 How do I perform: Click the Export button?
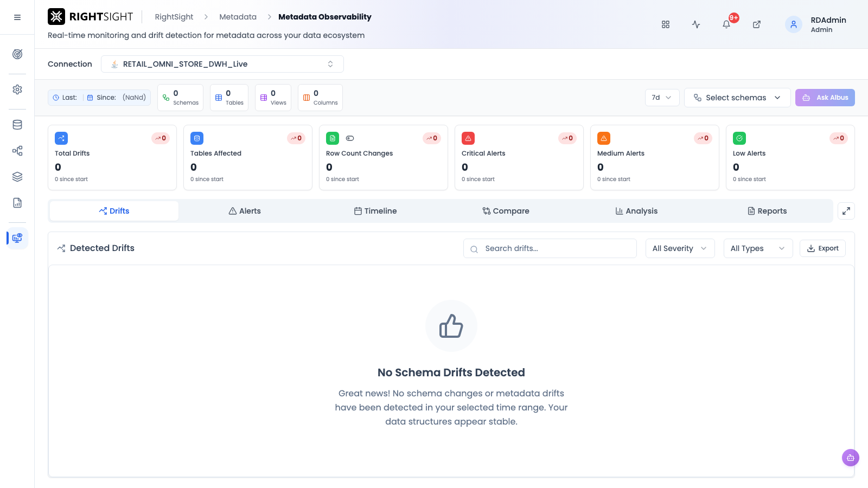822,248
